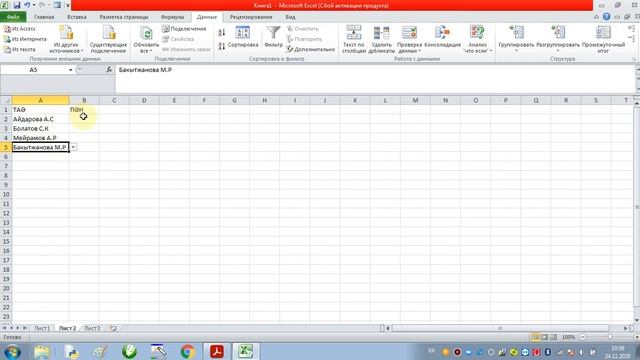The width and height of the screenshot is (640, 360).
Task: Open File Explorer from taskbar
Action: pyautogui.click(x=42, y=351)
